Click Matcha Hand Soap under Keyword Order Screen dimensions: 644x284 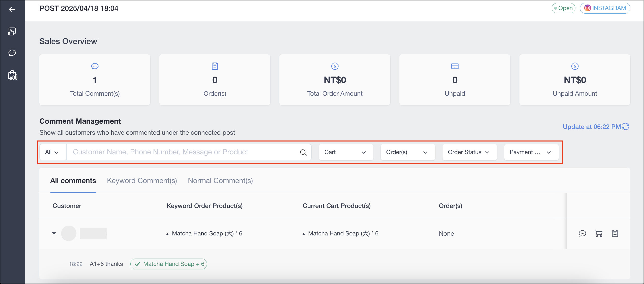(207, 233)
